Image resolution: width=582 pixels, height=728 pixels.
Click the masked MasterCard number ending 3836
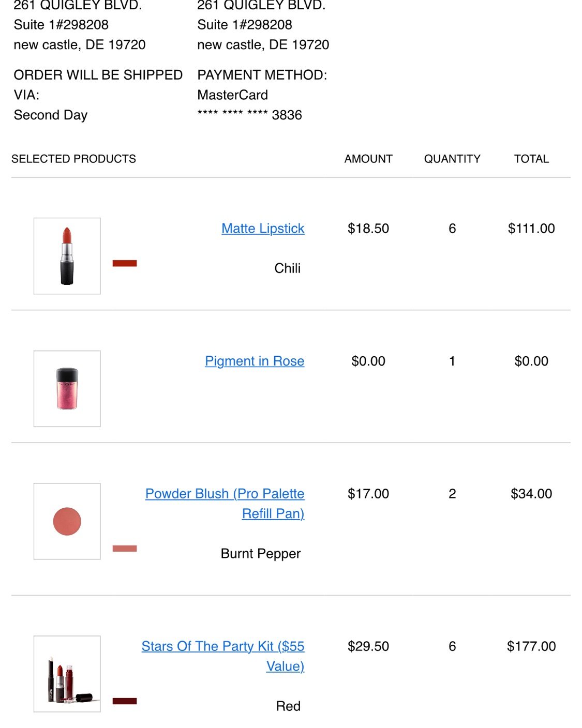249,115
